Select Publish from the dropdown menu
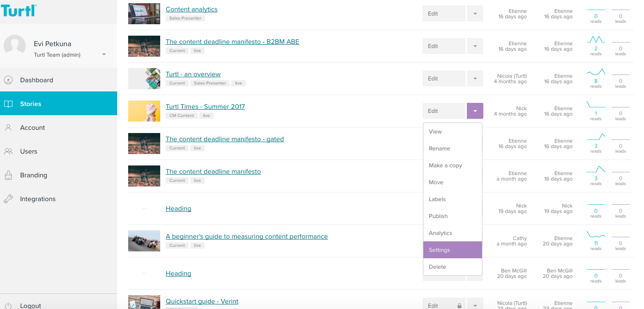 point(453,216)
